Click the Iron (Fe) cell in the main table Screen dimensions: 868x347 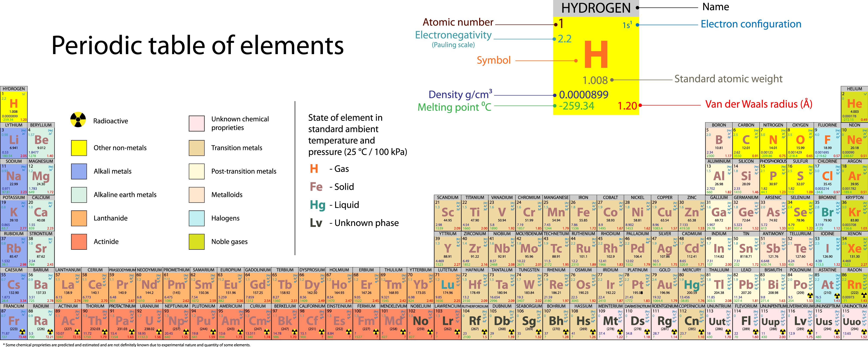tap(583, 213)
